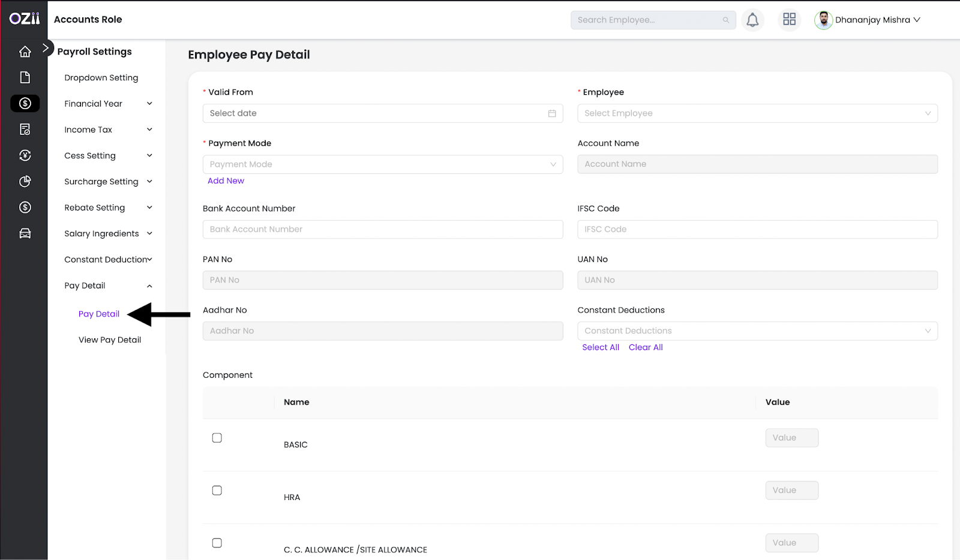Image resolution: width=960 pixels, height=560 pixels.
Task: Click Select All under Constant Deductions
Action: tap(600, 347)
